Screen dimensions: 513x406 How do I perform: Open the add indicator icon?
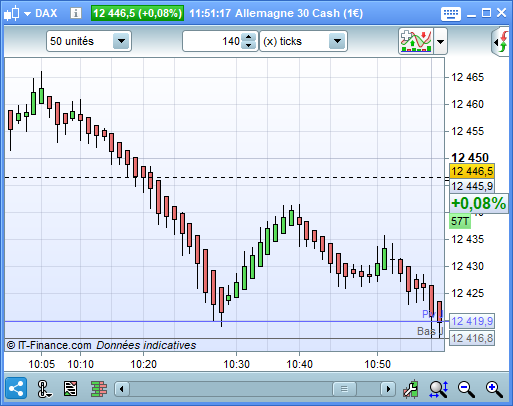(416, 41)
